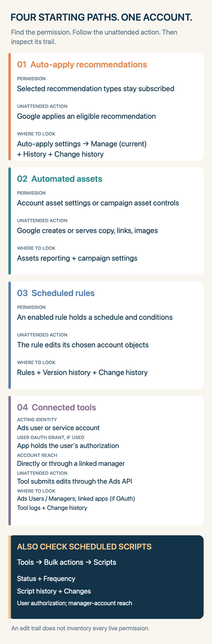Click 'Tool submits edits through the Ads API'

click(x=74, y=481)
